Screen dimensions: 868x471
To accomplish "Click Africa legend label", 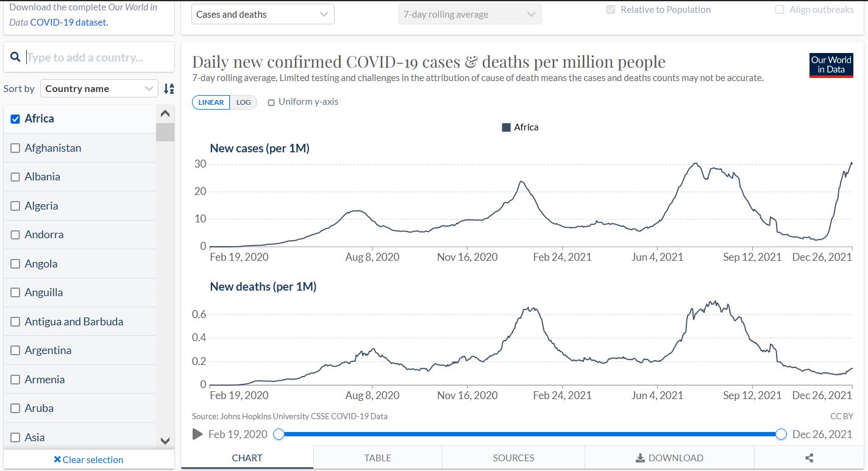I will click(526, 127).
